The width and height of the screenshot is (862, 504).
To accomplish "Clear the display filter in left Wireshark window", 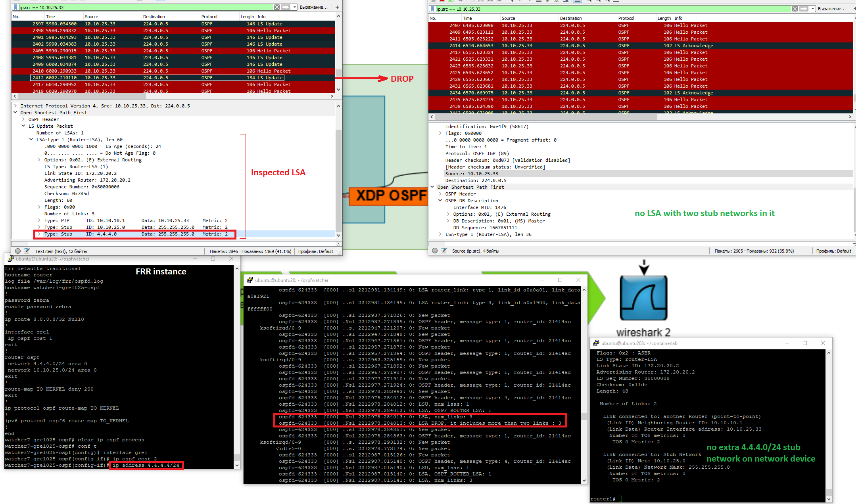I will (277, 7).
